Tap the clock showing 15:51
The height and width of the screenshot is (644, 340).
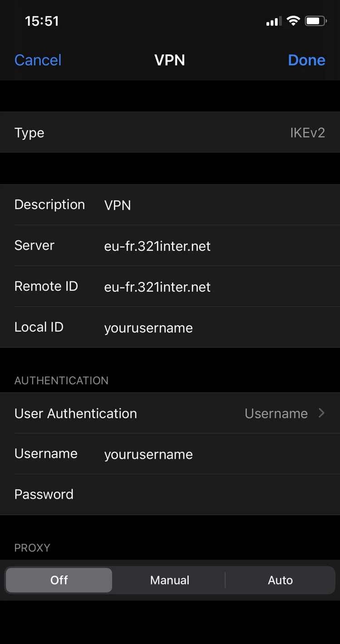coord(42,21)
